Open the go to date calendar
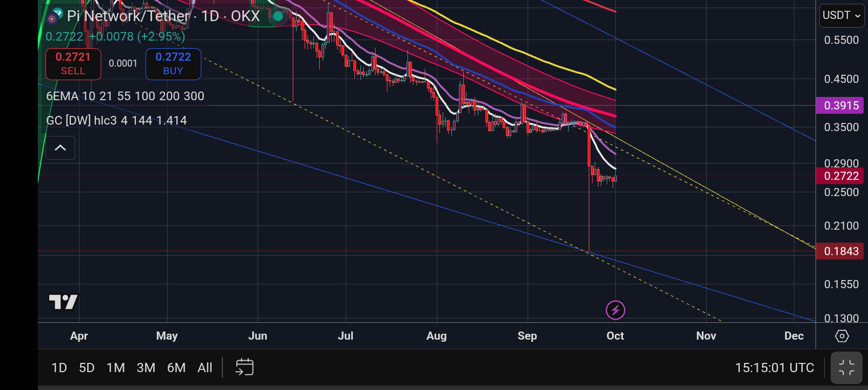Image resolution: width=868 pixels, height=390 pixels. (x=245, y=367)
